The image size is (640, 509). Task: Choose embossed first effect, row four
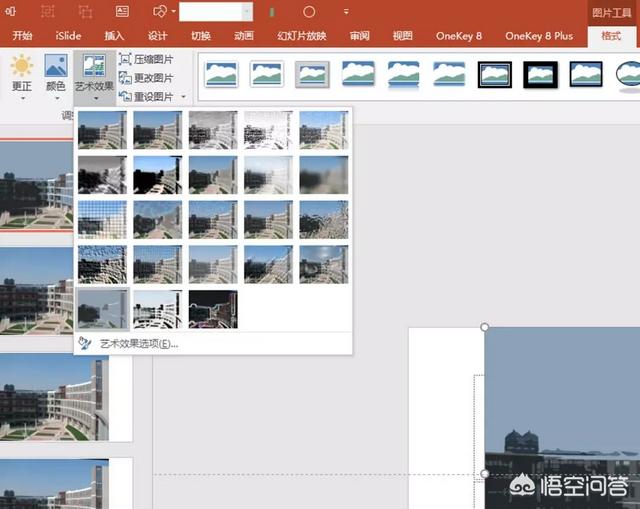(x=102, y=265)
